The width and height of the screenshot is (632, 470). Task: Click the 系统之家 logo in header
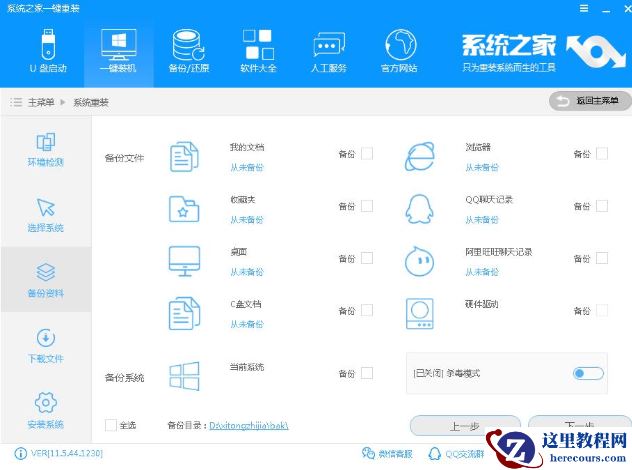tap(543, 52)
